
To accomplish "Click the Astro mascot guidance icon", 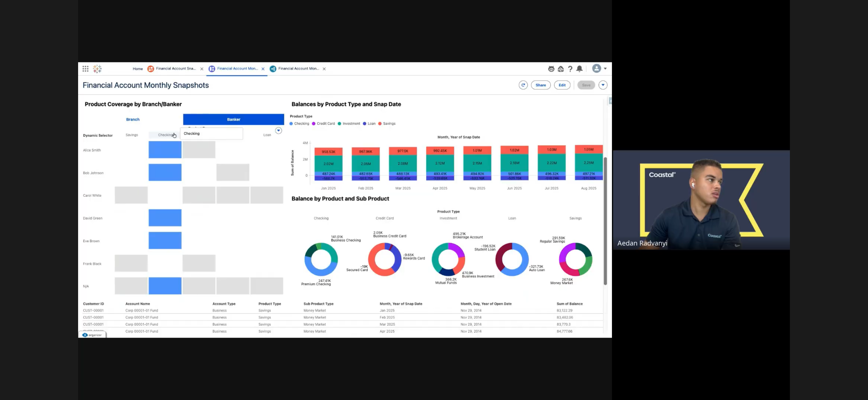I will click(x=551, y=69).
